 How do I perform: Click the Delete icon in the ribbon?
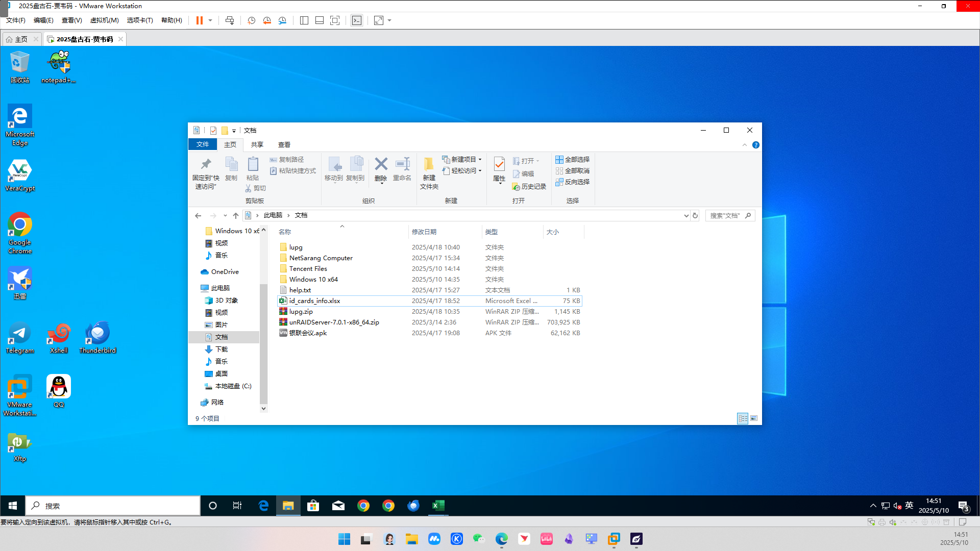381,165
